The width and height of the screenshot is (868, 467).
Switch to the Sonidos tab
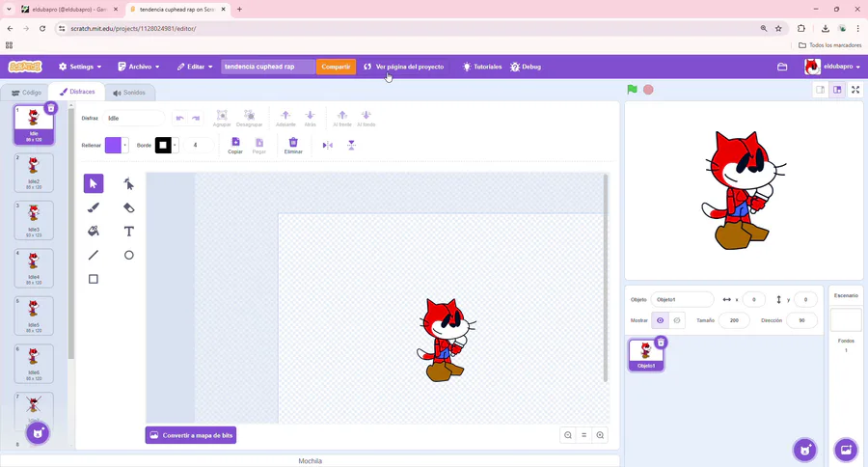pos(129,93)
